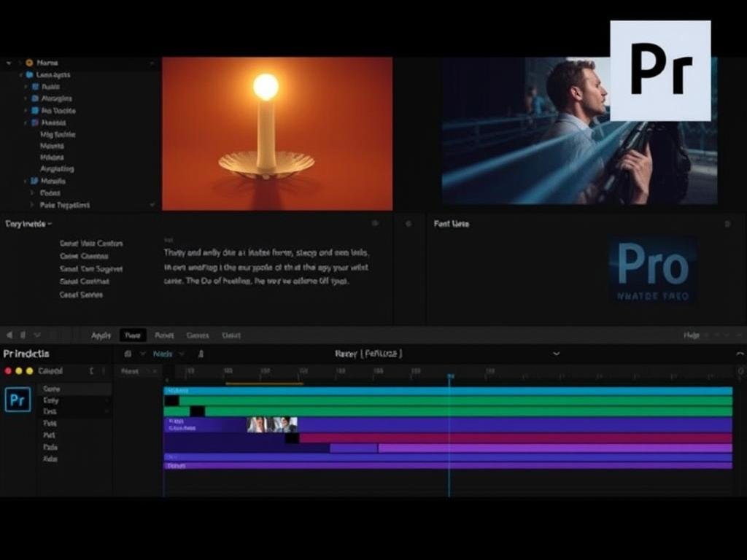The width and height of the screenshot is (747, 560).
Task: Click the light blue round folder icon
Action: 29,75
